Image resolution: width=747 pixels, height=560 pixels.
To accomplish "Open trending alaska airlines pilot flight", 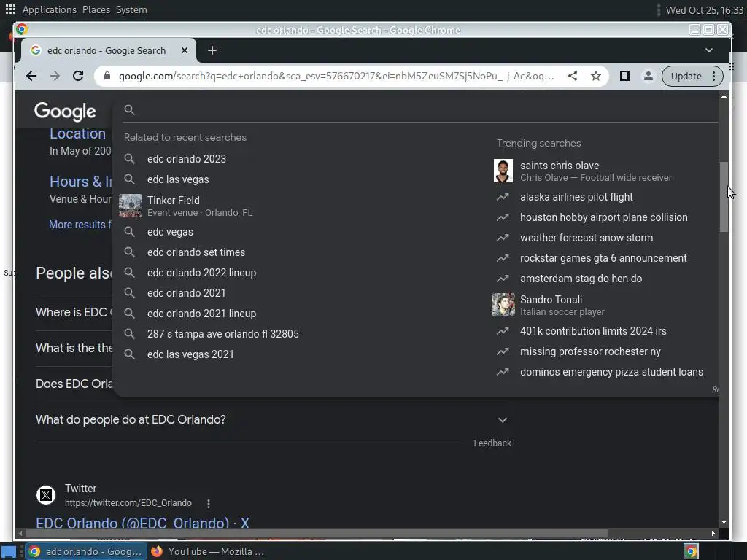I will (576, 197).
